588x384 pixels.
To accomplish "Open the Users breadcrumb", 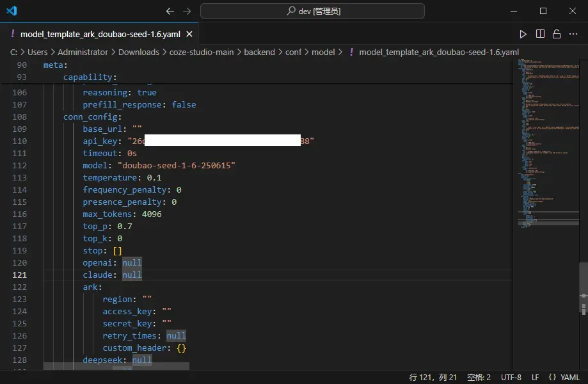I will pyautogui.click(x=38, y=52).
